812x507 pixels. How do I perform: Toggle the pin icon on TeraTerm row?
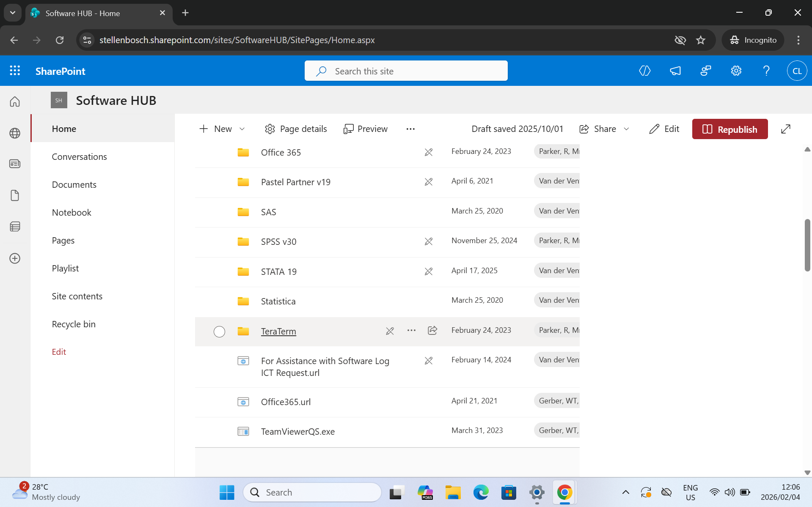(x=390, y=331)
